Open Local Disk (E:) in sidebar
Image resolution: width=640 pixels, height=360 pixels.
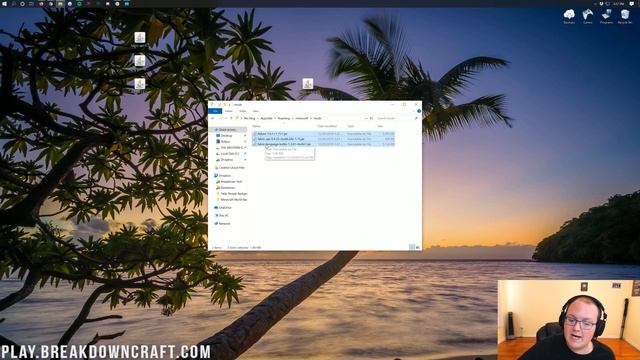[230, 153]
